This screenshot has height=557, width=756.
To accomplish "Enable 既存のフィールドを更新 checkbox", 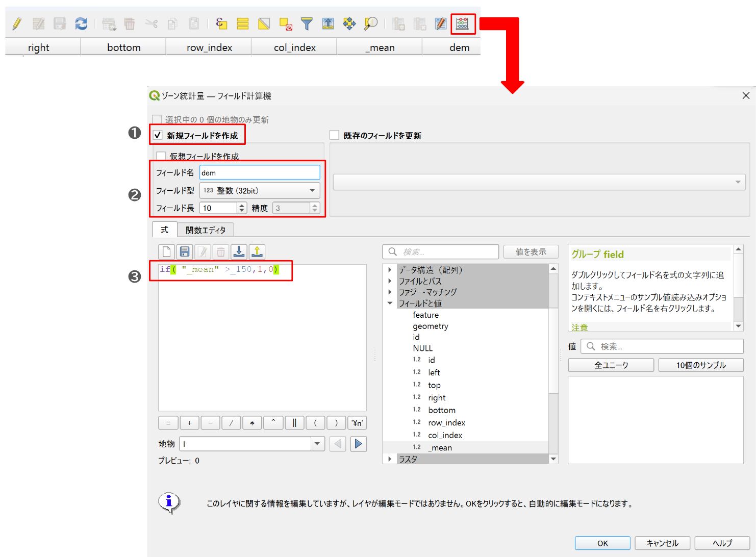I will (334, 135).
